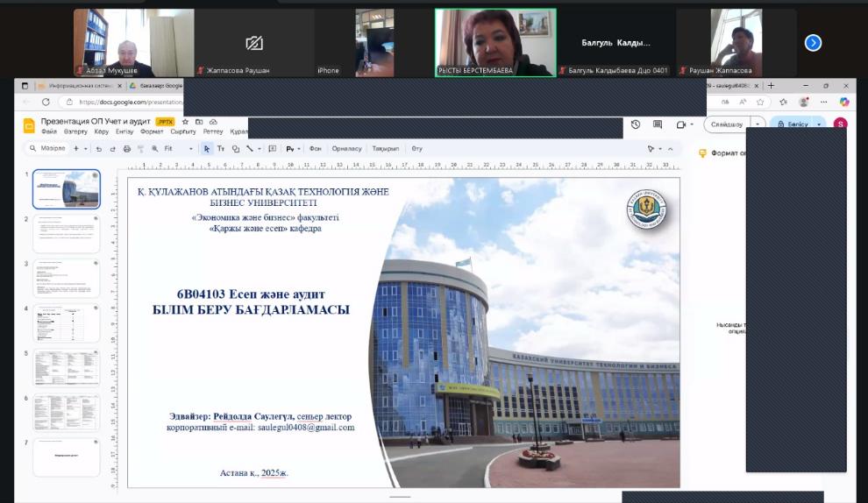
Task: Select slide 3 thumbnail in the filmstrip
Action: (x=67, y=278)
